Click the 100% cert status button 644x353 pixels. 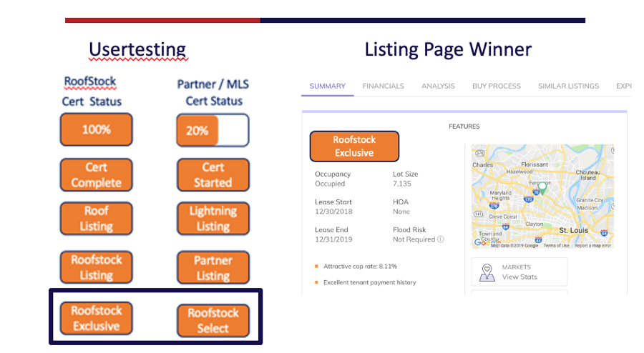pyautogui.click(x=96, y=129)
